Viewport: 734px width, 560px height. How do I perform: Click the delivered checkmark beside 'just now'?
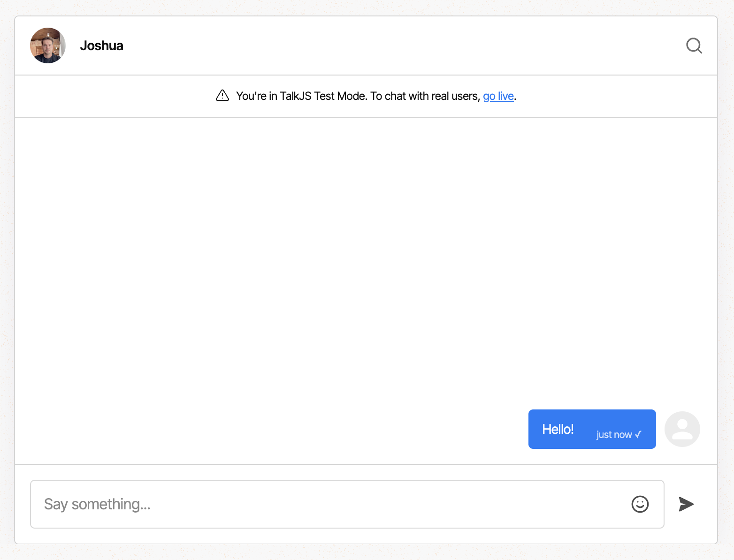(x=638, y=435)
